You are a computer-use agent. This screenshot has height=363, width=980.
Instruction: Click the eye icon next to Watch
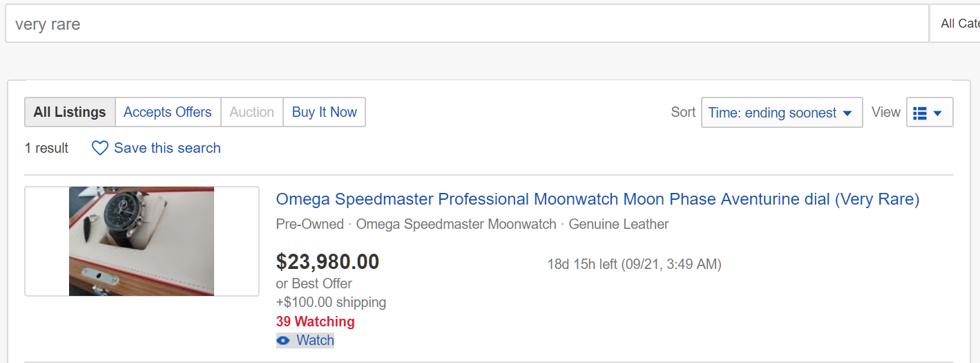[283, 340]
